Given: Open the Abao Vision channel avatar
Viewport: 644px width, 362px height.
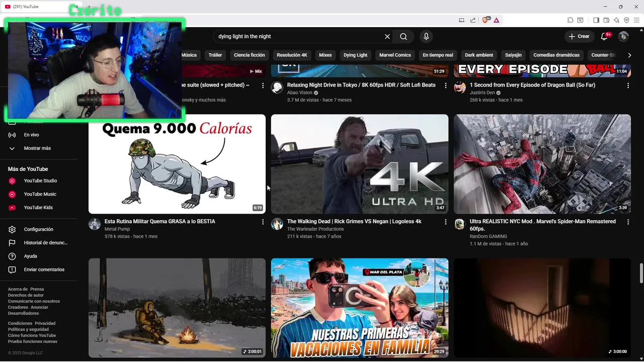Looking at the screenshot, I should point(277,87).
